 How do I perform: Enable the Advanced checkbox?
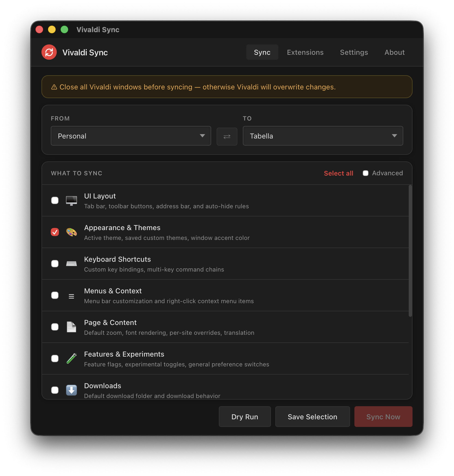point(366,173)
